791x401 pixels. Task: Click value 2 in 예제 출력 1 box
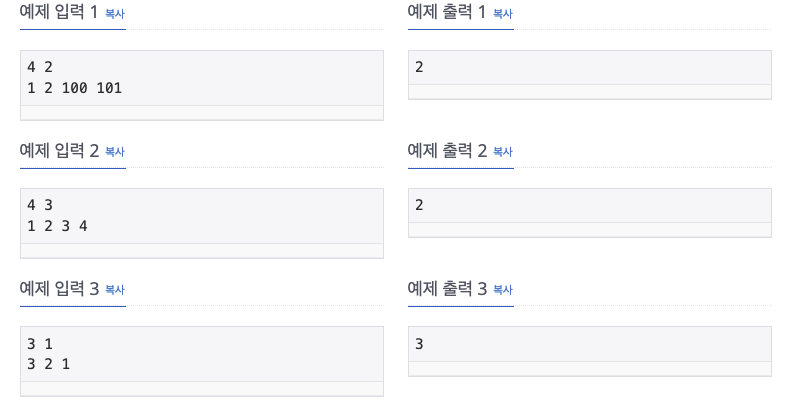pos(419,67)
